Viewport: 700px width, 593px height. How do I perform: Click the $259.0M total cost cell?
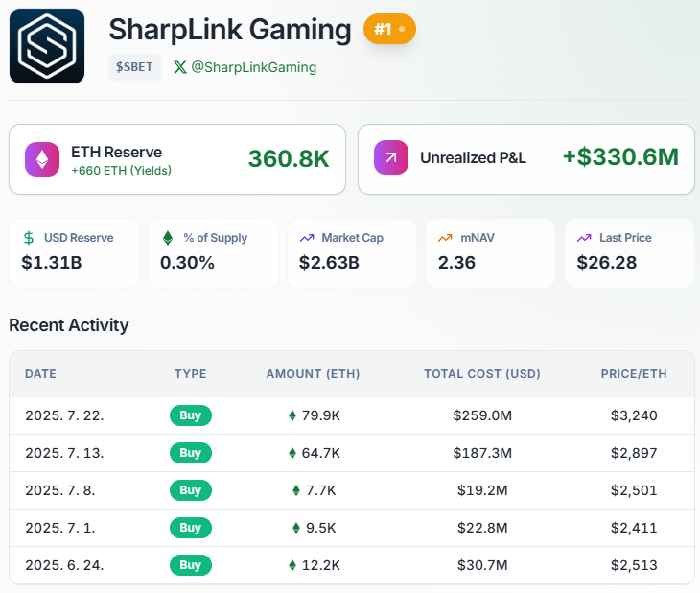(482, 415)
